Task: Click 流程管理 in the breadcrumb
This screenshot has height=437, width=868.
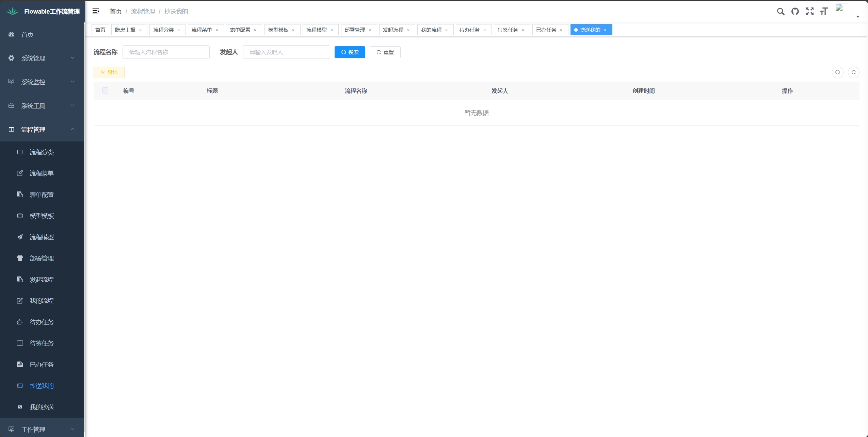Action: (x=143, y=12)
